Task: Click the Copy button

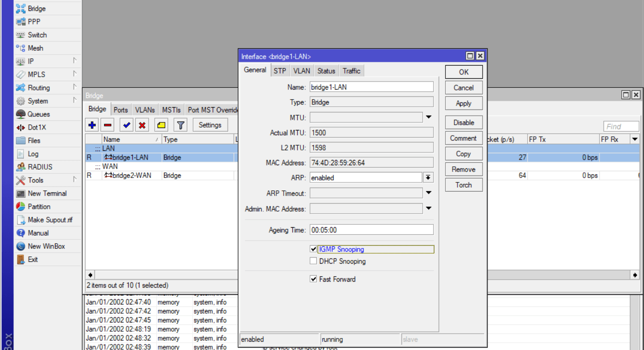Action: point(464,154)
